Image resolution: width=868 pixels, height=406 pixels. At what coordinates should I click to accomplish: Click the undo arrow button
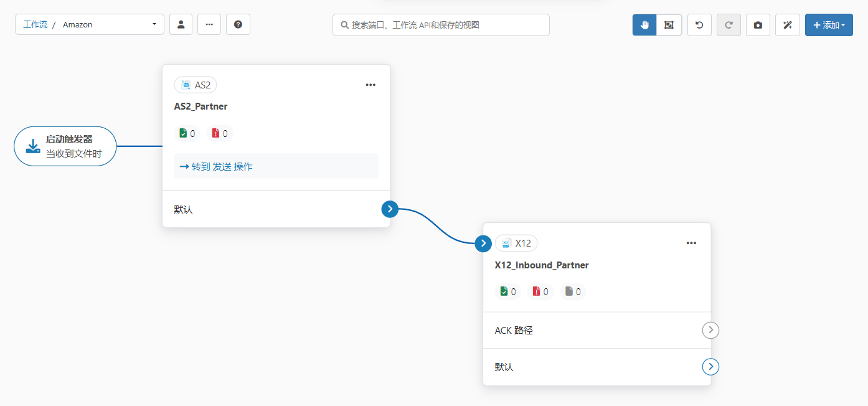[699, 25]
